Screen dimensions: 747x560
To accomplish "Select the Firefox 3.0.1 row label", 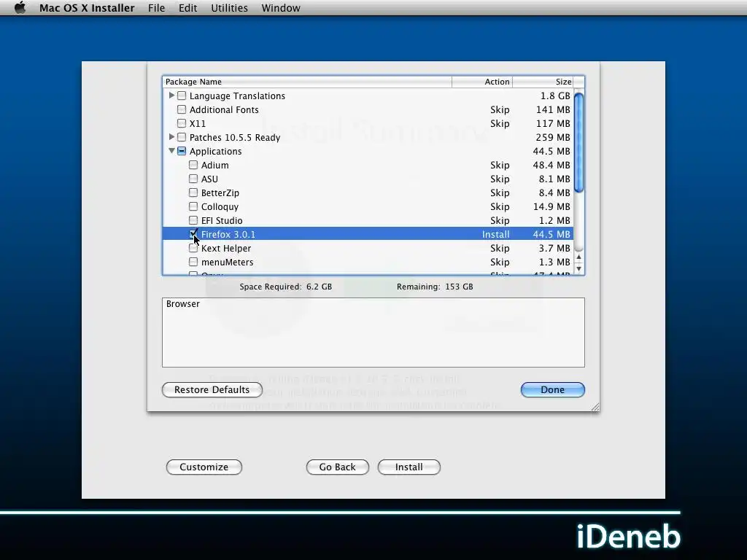I will (x=228, y=234).
